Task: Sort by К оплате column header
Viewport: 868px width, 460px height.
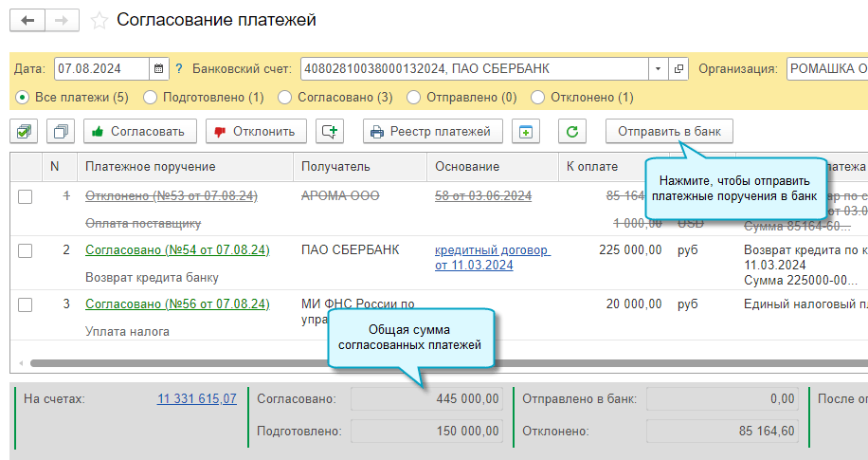Action: pyautogui.click(x=602, y=167)
